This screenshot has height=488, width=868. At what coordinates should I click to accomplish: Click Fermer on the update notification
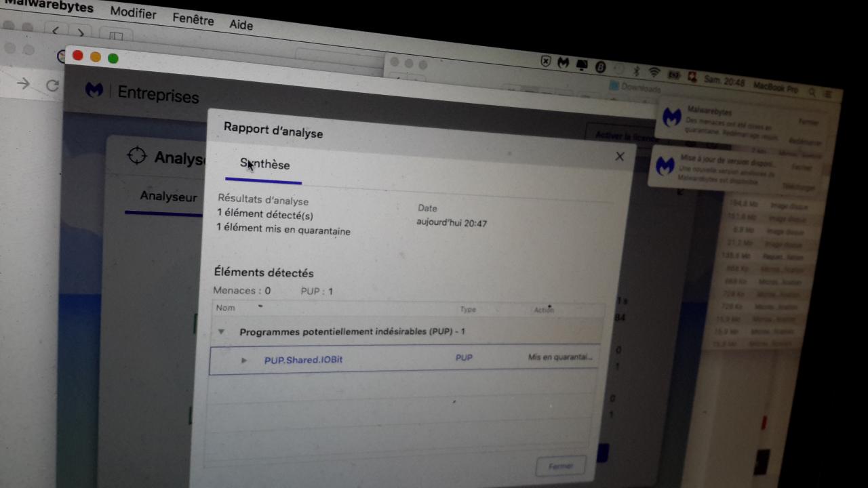[802, 167]
